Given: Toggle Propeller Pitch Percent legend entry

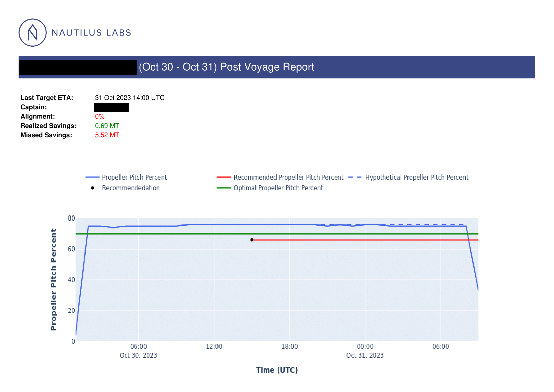Looking at the screenshot, I should [134, 177].
